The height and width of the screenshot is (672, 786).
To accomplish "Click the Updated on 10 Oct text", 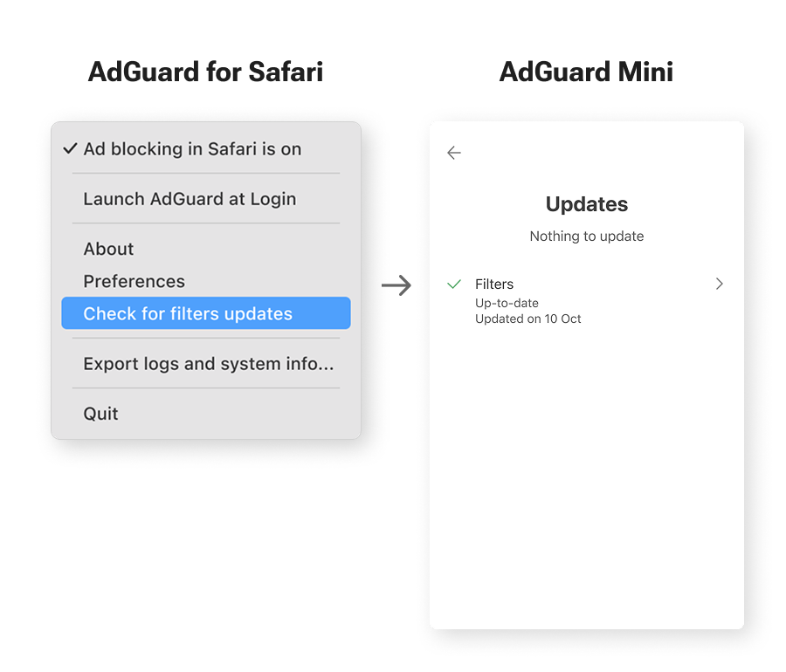I will click(x=527, y=319).
